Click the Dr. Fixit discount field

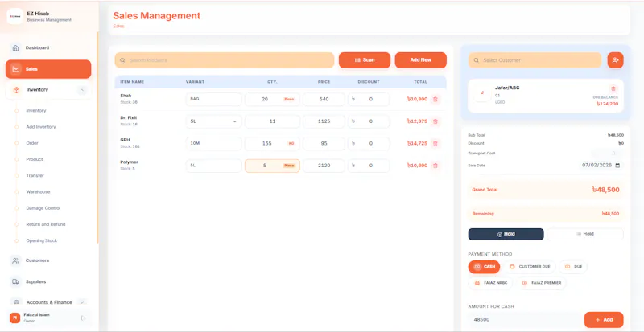pyautogui.click(x=369, y=121)
